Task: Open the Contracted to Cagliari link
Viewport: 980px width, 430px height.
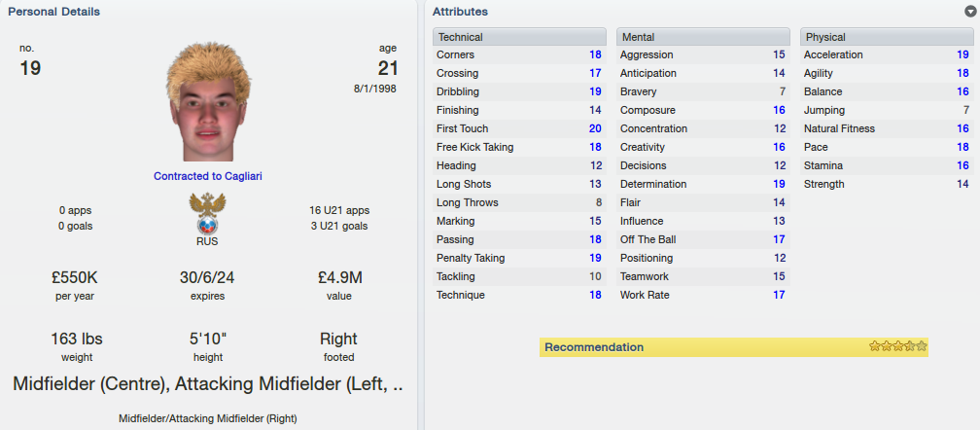Action: [x=208, y=176]
